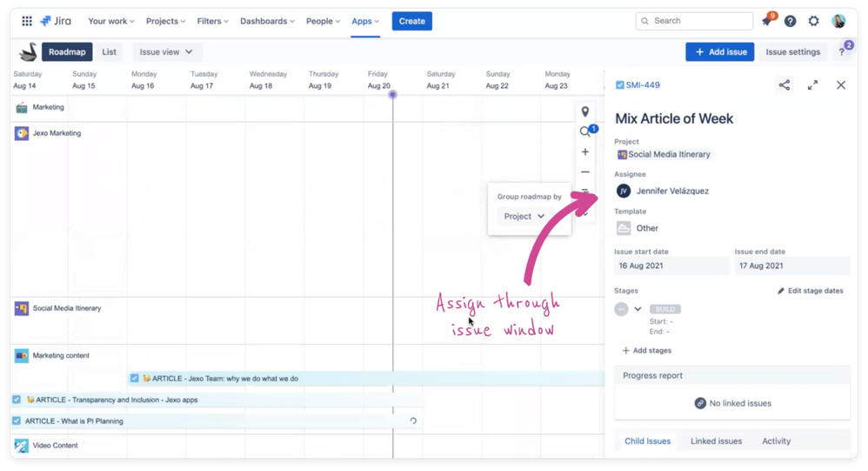Zoom out the roadmap with minus
This screenshot has height=471, width=868.
pyautogui.click(x=585, y=172)
